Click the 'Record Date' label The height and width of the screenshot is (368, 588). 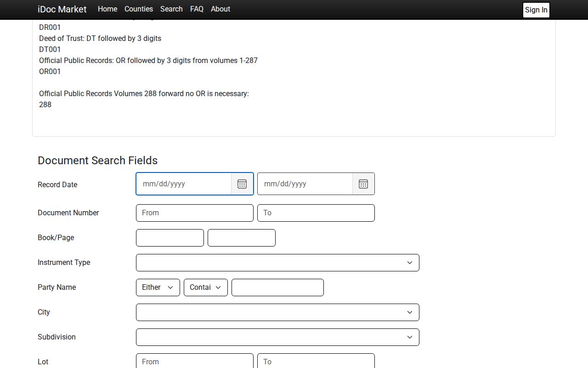click(57, 184)
